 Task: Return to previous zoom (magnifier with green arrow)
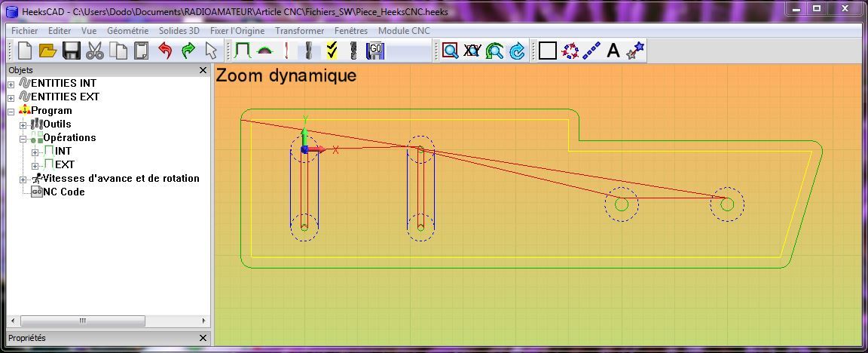point(494,51)
